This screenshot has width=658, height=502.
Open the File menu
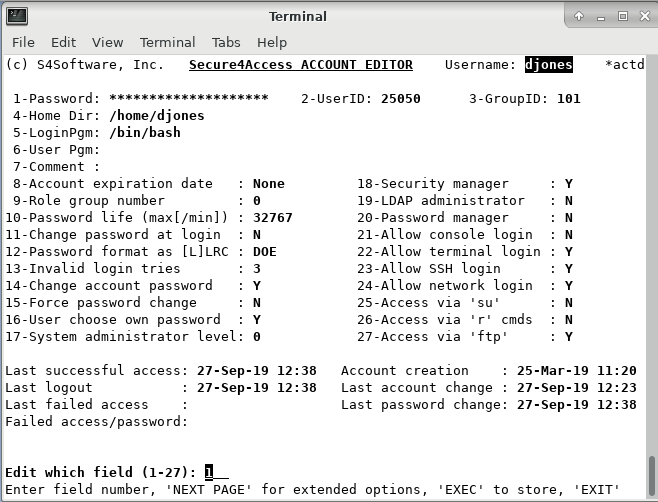(23, 42)
